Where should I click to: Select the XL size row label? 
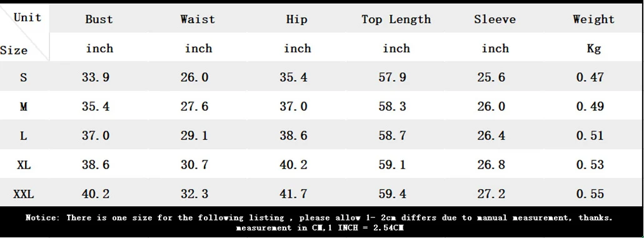tap(23, 165)
